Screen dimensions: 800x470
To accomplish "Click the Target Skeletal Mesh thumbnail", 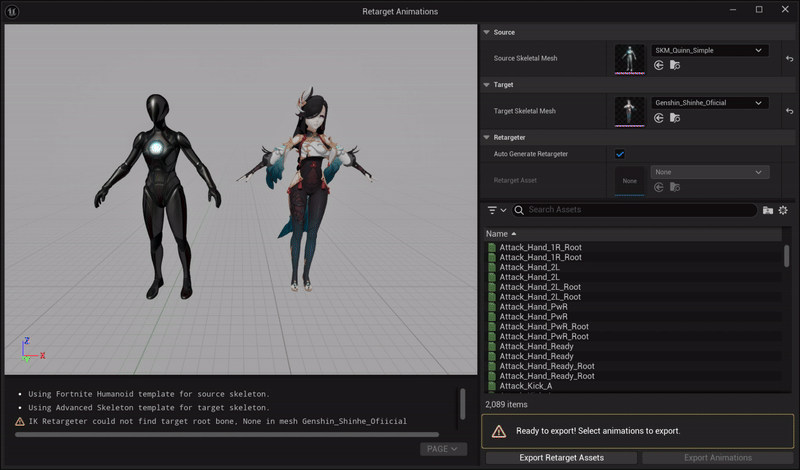I will pyautogui.click(x=630, y=111).
